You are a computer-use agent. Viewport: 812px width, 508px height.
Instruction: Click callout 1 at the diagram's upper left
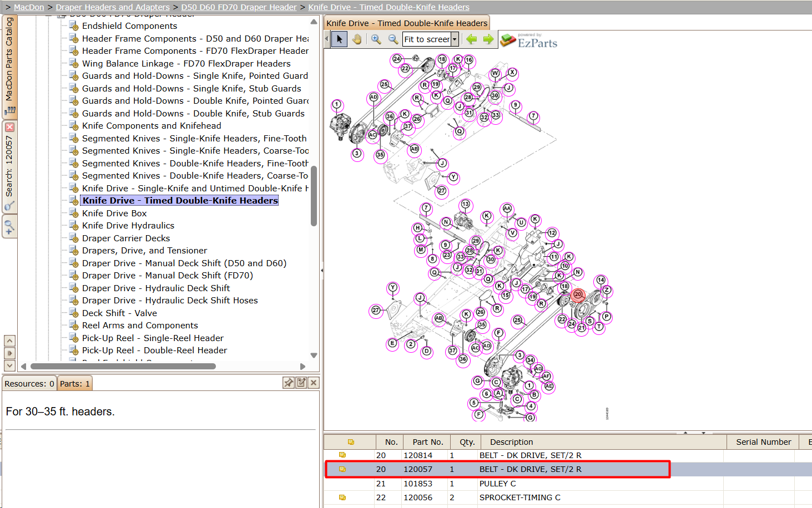(x=337, y=105)
